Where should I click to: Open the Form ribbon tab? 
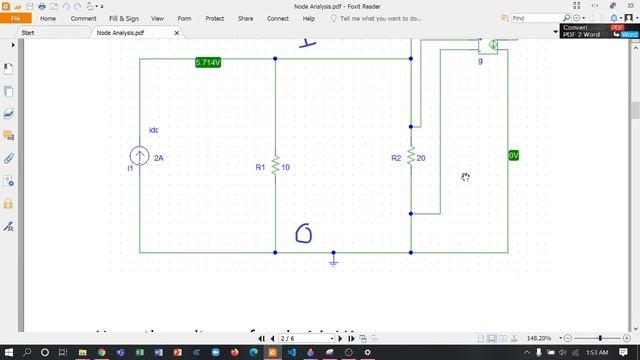(x=184, y=18)
